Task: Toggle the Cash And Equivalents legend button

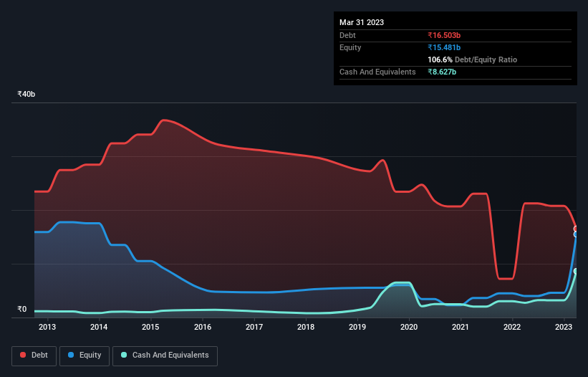Action: [x=165, y=355]
